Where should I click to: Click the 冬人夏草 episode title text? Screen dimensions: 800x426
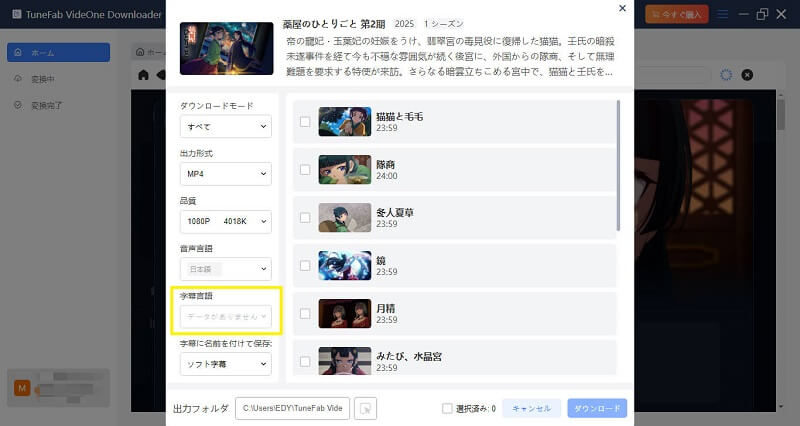(x=395, y=212)
